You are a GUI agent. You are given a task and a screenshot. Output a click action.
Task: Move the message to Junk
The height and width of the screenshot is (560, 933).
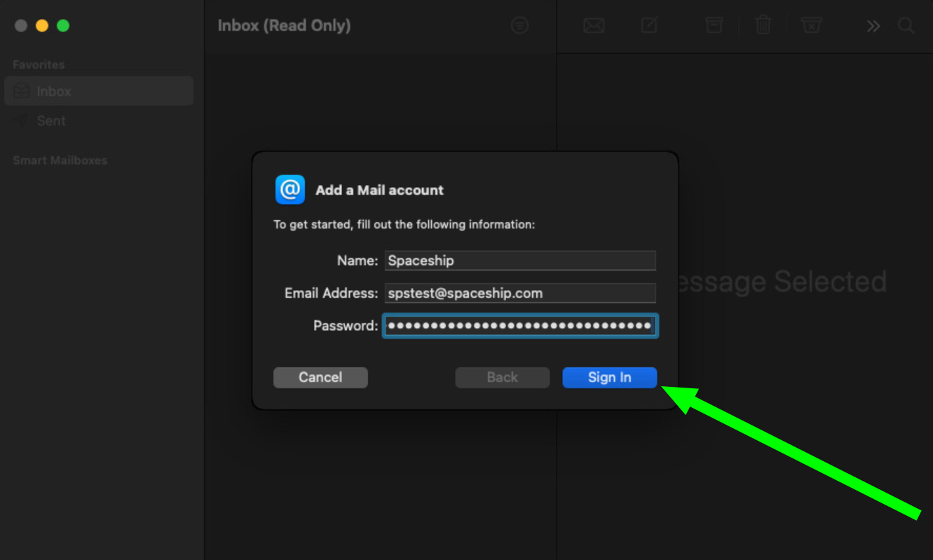[811, 25]
